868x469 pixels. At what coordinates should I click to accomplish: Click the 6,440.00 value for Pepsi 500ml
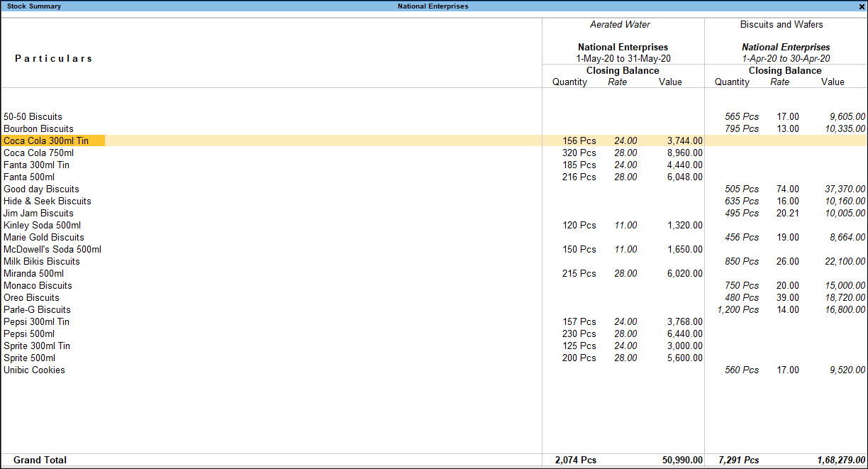685,333
